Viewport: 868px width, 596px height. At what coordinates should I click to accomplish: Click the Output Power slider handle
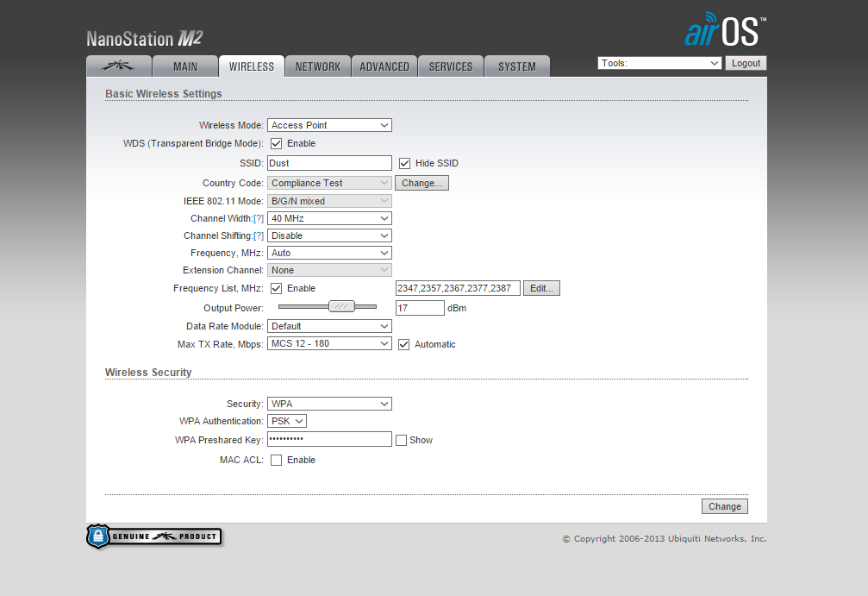(342, 306)
